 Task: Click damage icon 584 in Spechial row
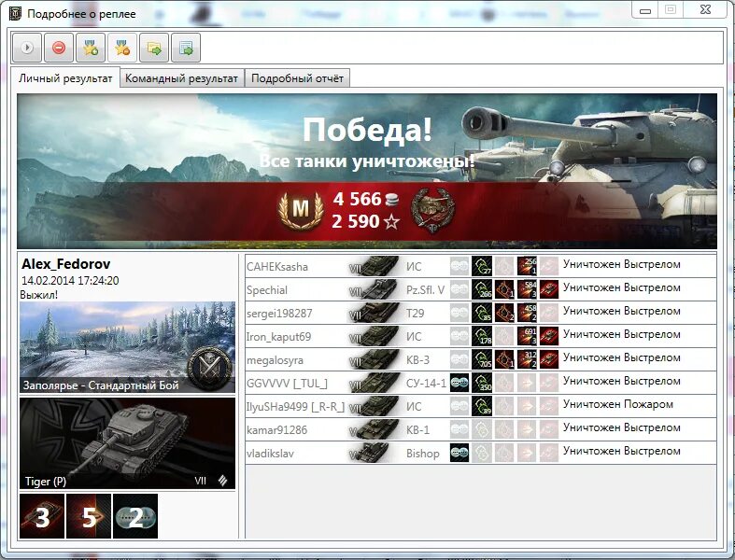(527, 289)
